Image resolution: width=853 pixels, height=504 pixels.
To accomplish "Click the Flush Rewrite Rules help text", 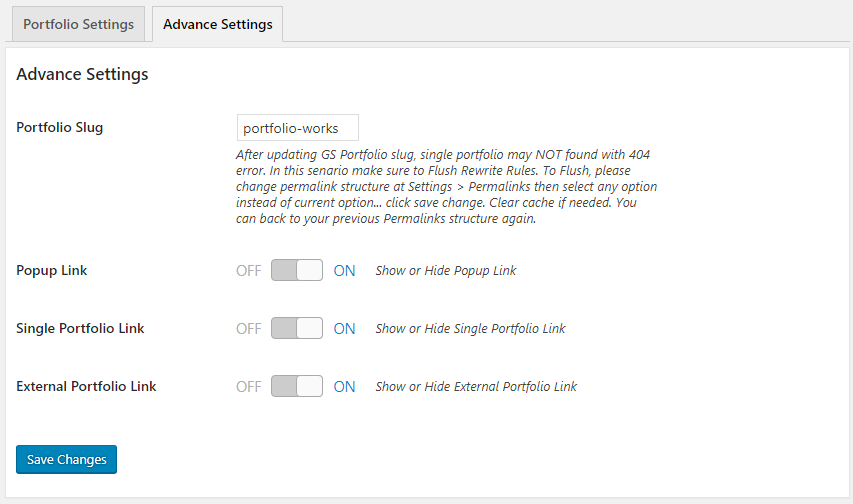I will (x=446, y=187).
